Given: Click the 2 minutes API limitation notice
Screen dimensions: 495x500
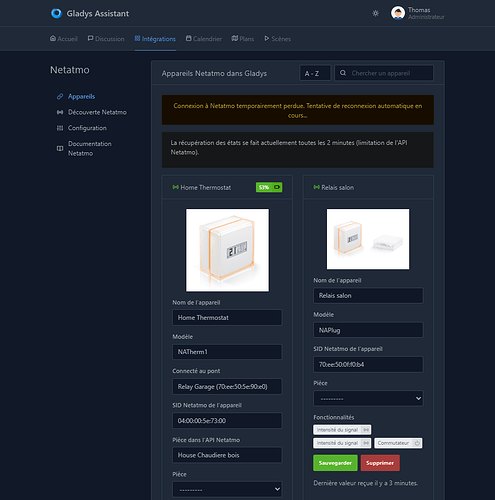Looking at the screenshot, I should [298, 150].
